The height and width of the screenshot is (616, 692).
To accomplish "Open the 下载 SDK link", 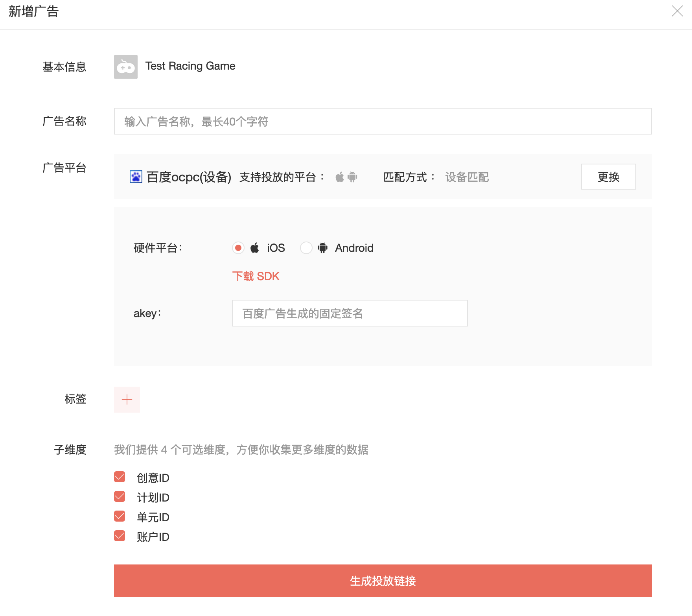I will click(256, 276).
